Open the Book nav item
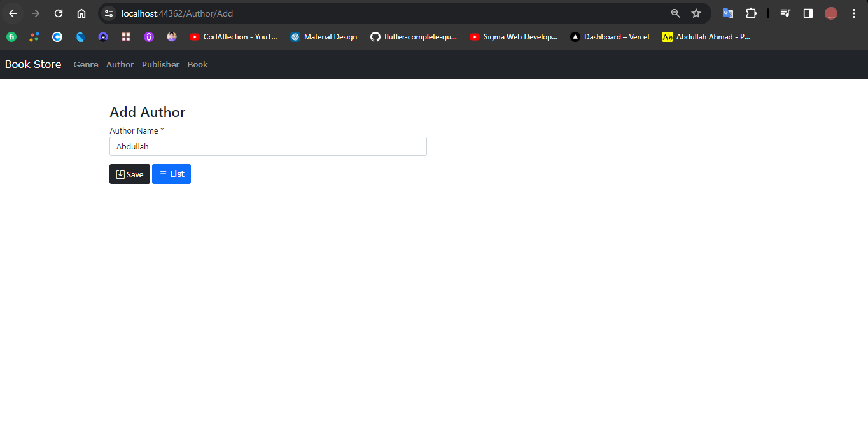Viewport: 868px width, 430px height. [x=197, y=64]
